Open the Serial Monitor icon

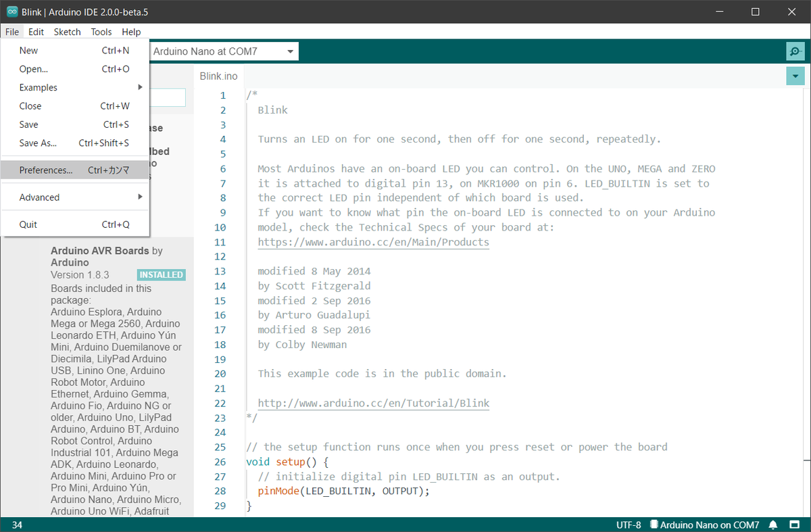[x=795, y=51]
